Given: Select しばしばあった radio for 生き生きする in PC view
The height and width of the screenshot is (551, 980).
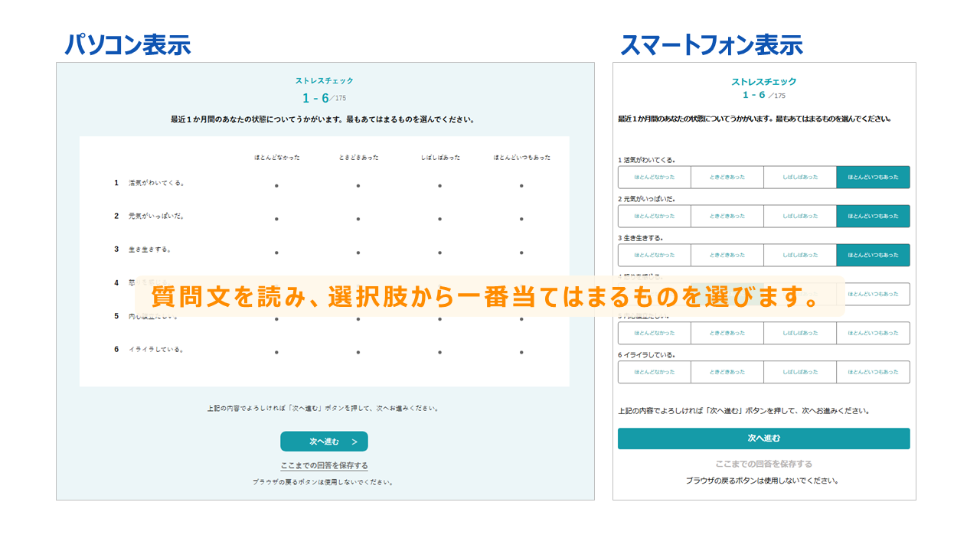Looking at the screenshot, I should (439, 253).
